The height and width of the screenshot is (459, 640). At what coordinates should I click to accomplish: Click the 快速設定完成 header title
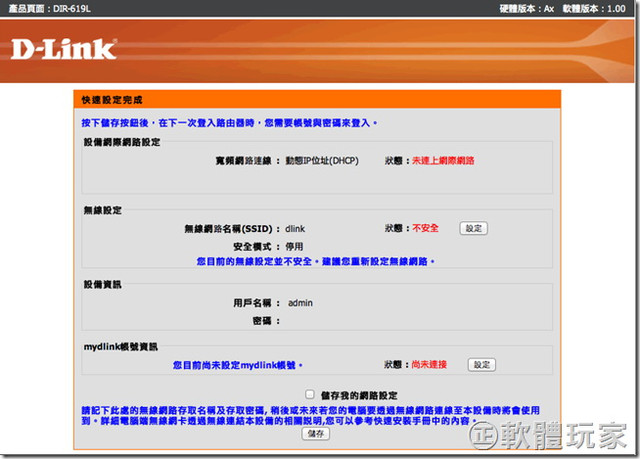pyautogui.click(x=112, y=100)
